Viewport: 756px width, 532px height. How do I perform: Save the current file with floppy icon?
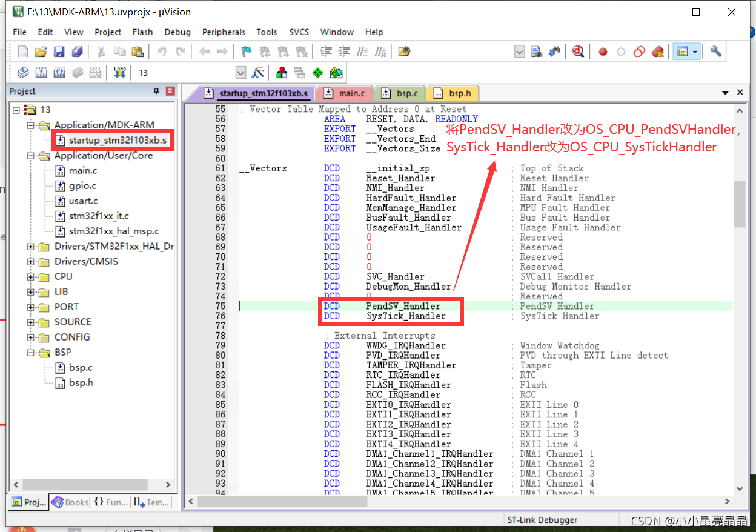(x=59, y=52)
